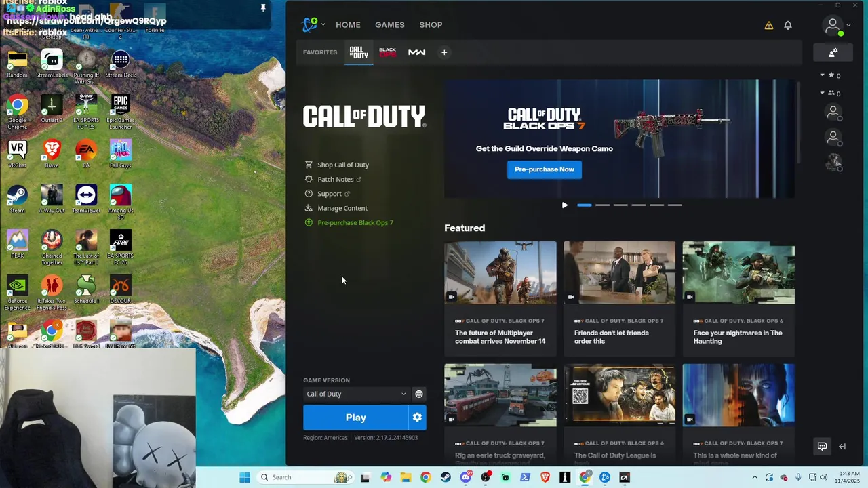
Task: Switch to the Black Ops favorites tab
Action: (387, 52)
